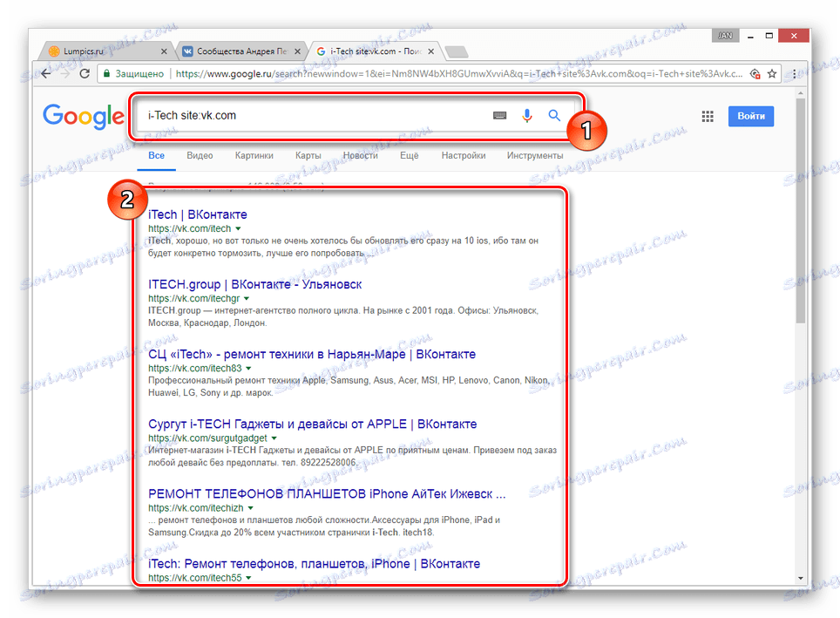Click the extension icon next to the star
This screenshot has height=618, width=840.
tap(755, 73)
